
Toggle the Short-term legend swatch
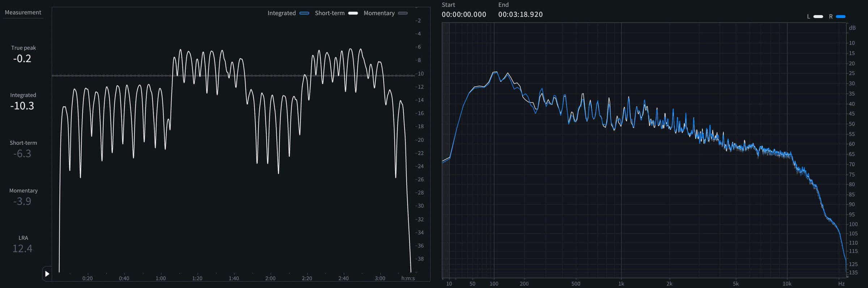click(353, 13)
